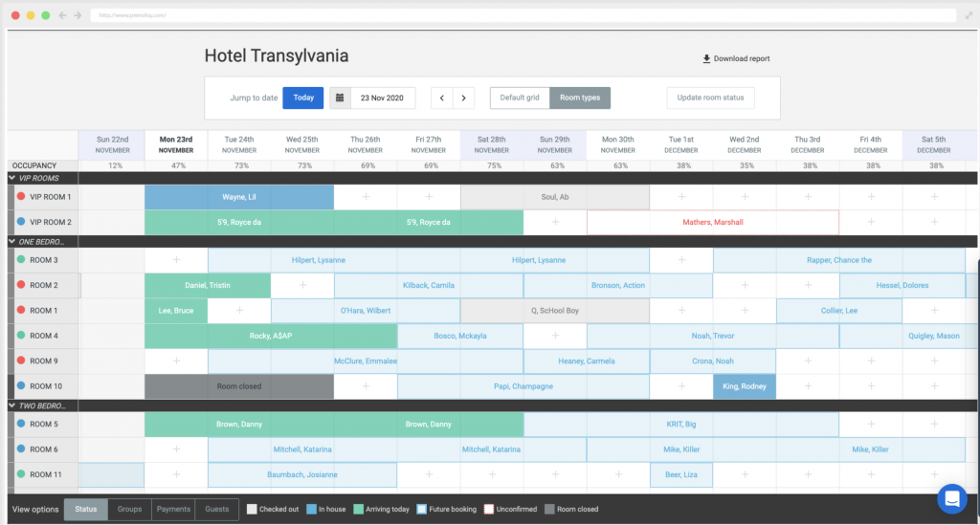
Task: Click ROOM 3 green status dot
Action: 21,259
